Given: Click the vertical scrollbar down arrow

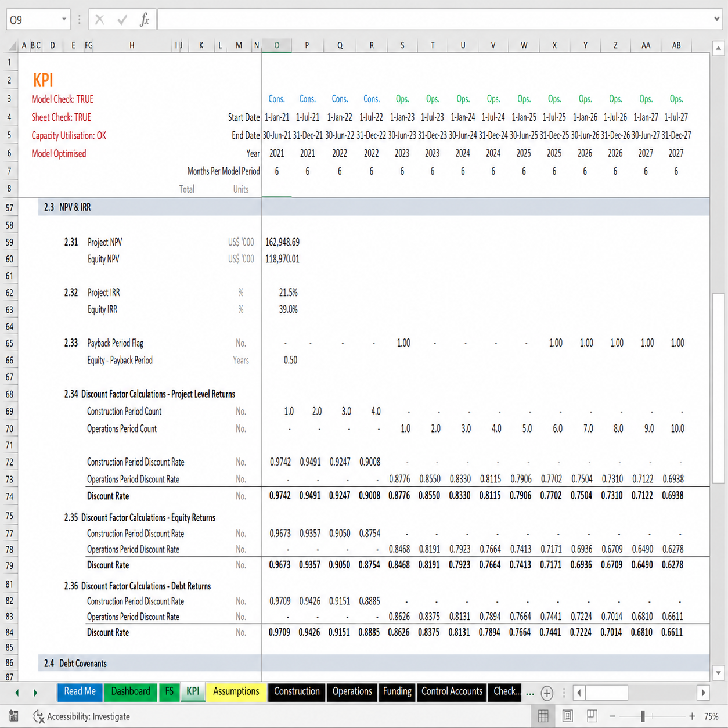Looking at the screenshot, I should [x=718, y=673].
